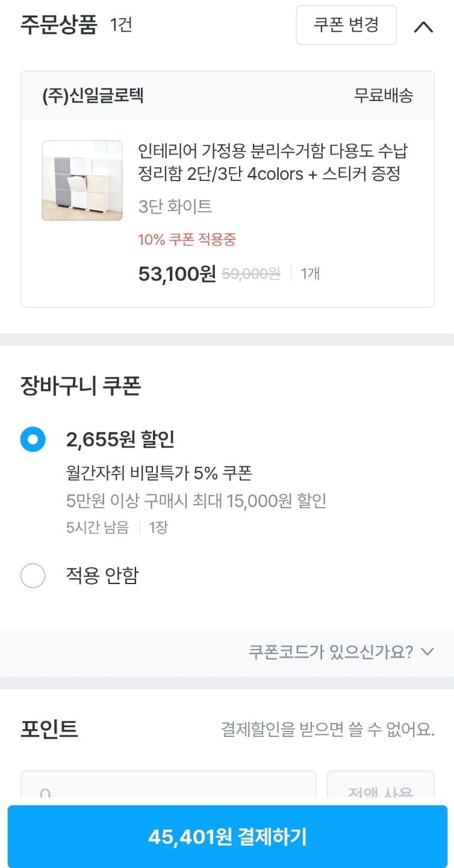This screenshot has width=454, height=868.
Task: Click the 주문상품 section header
Action: pos(58,25)
